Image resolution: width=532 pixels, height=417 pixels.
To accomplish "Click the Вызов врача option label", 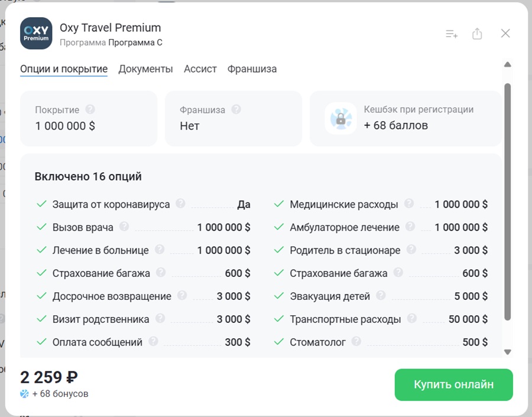I will pos(83,227).
